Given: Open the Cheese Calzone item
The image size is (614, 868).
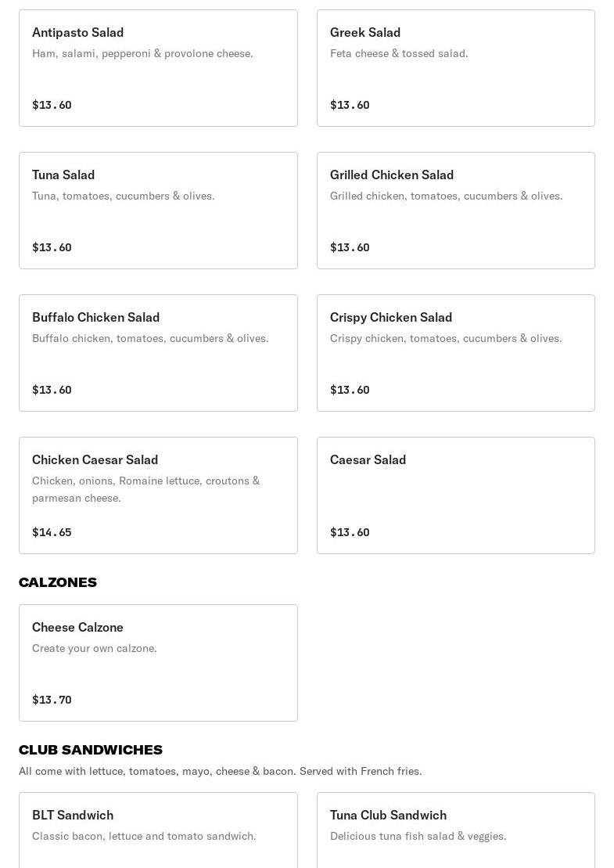Looking at the screenshot, I should [x=158, y=663].
